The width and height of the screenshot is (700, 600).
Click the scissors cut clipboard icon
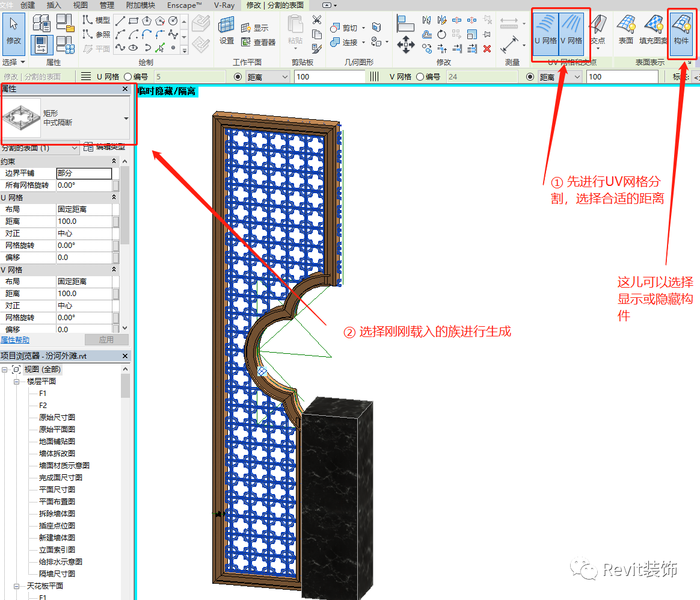point(316,20)
